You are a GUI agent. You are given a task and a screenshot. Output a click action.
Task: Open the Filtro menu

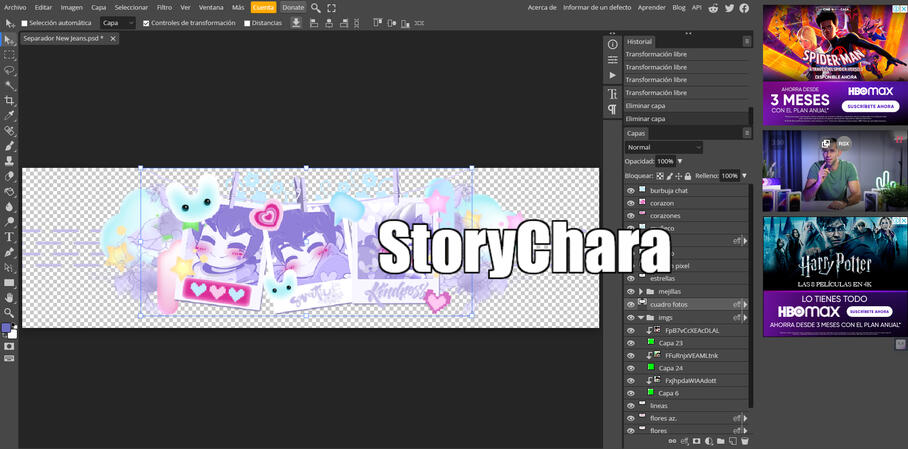(x=164, y=7)
